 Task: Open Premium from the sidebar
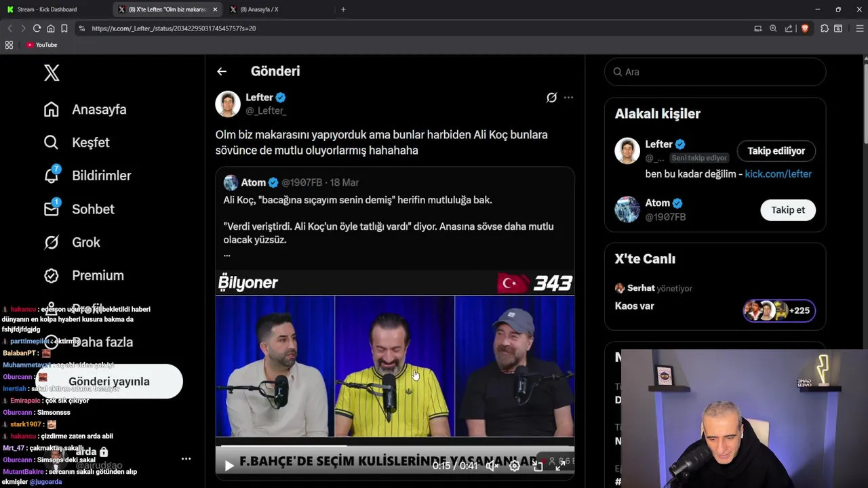[84, 275]
